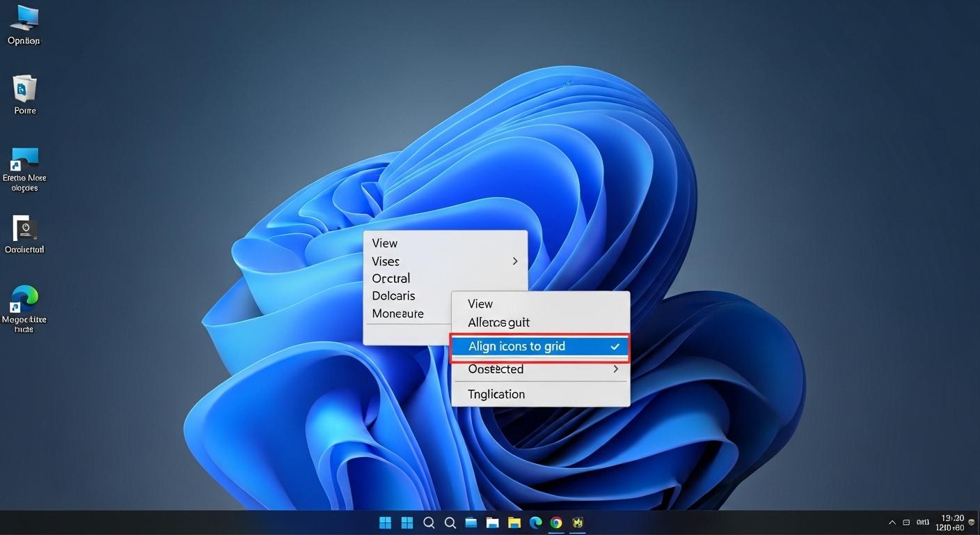Select 'Allercegutt' in the context menu
This screenshot has width=980, height=535.
click(x=498, y=322)
